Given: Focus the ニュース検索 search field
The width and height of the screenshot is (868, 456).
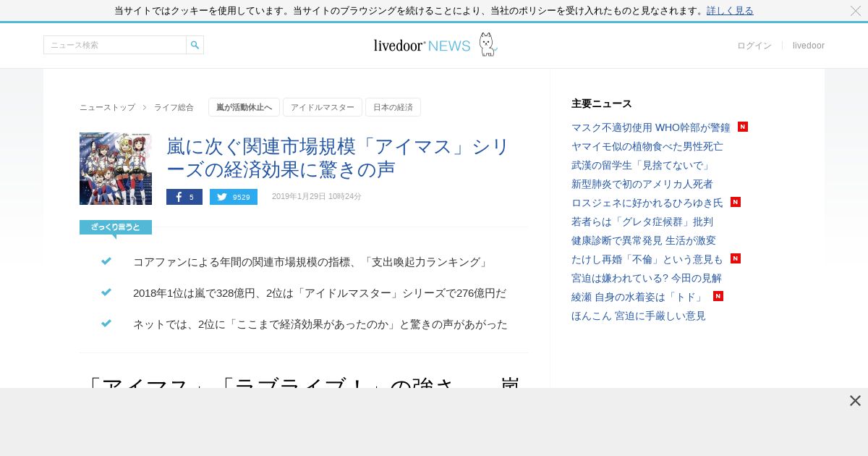Looking at the screenshot, I should click(115, 45).
